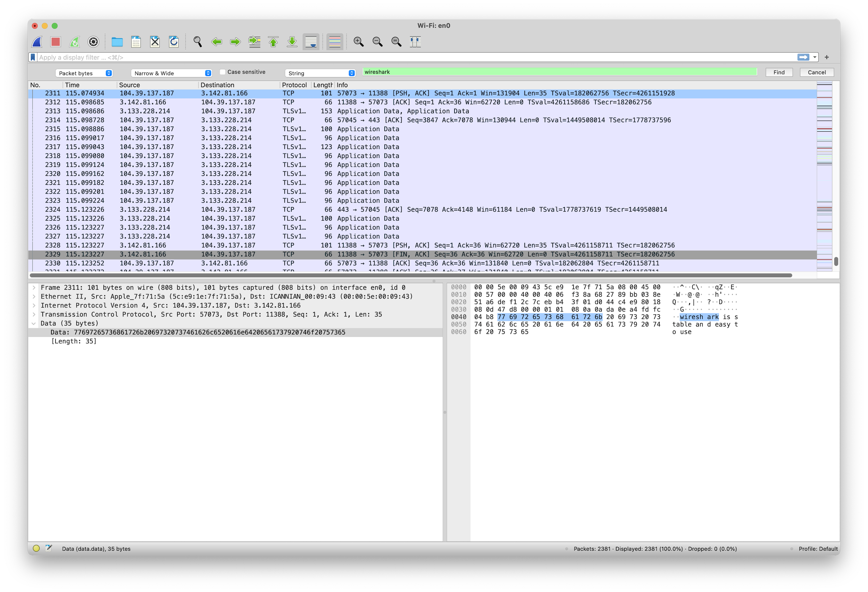Sort by the Source column header
868x592 pixels.
coord(130,85)
